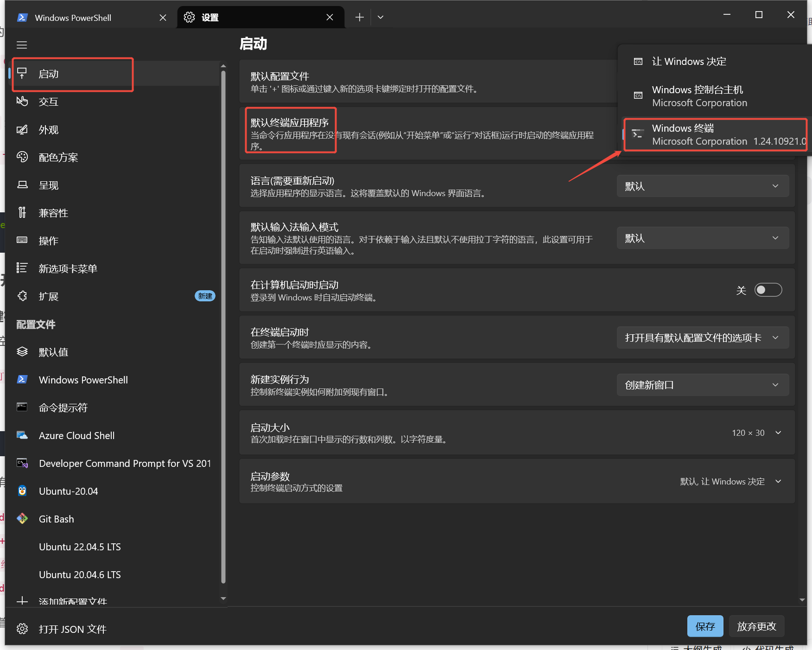Click the PowerShell tab icon
The width and height of the screenshot is (812, 650).
click(22, 18)
